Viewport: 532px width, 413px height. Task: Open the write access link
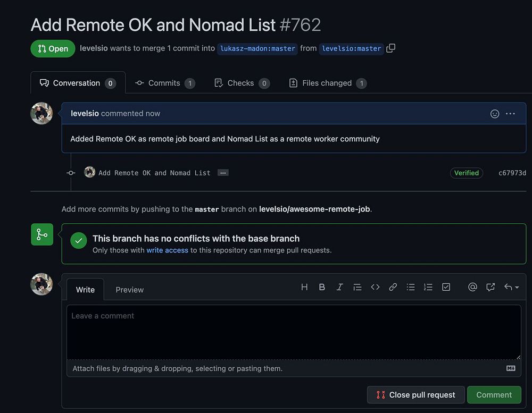point(167,250)
